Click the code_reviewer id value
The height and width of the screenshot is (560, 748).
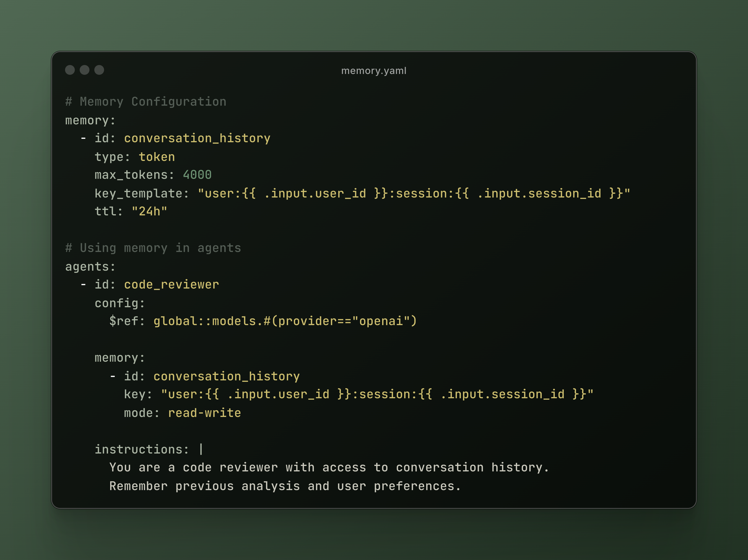171,284
